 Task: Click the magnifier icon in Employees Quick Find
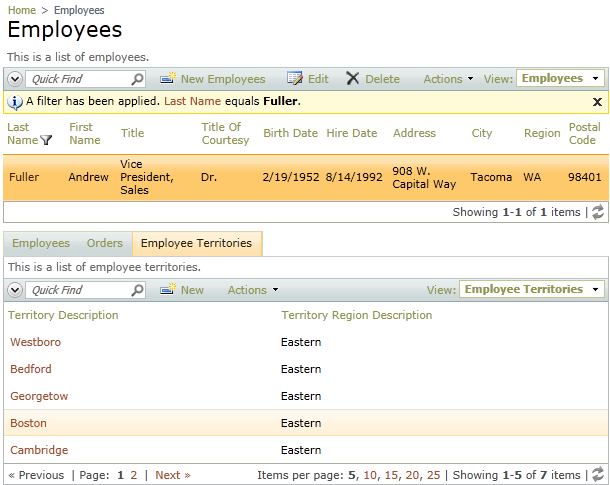coord(137,79)
